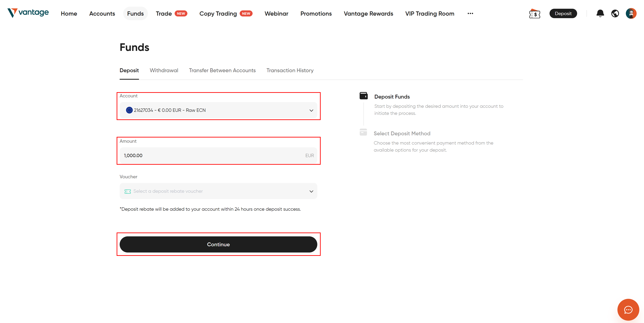Viewport: 644px width, 323px height.
Task: Click the Deposit Funds wallet icon
Action: coord(364,96)
